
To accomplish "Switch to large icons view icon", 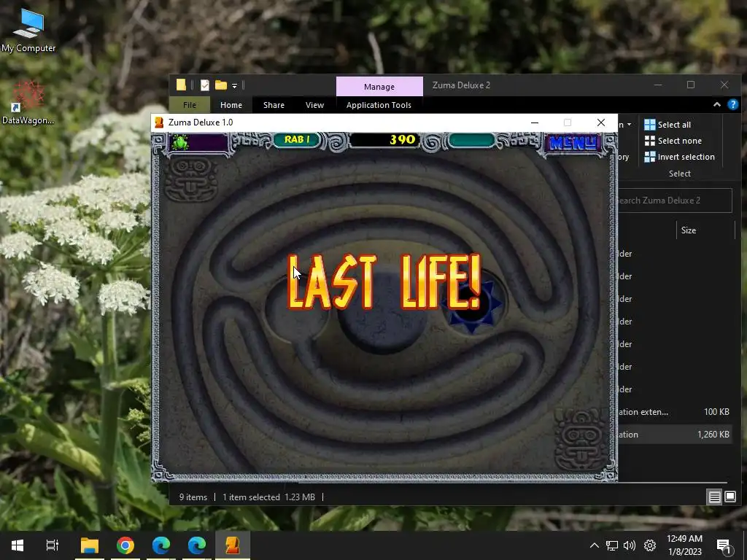I will pyautogui.click(x=729, y=497).
